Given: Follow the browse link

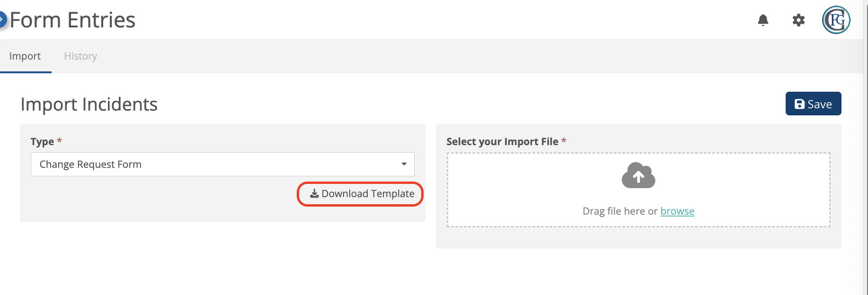Looking at the screenshot, I should coord(677,211).
